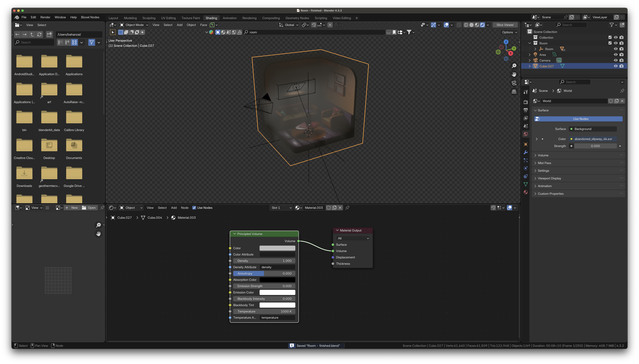Switch to the Layout workspace tab
639x364 pixels.
point(113,18)
